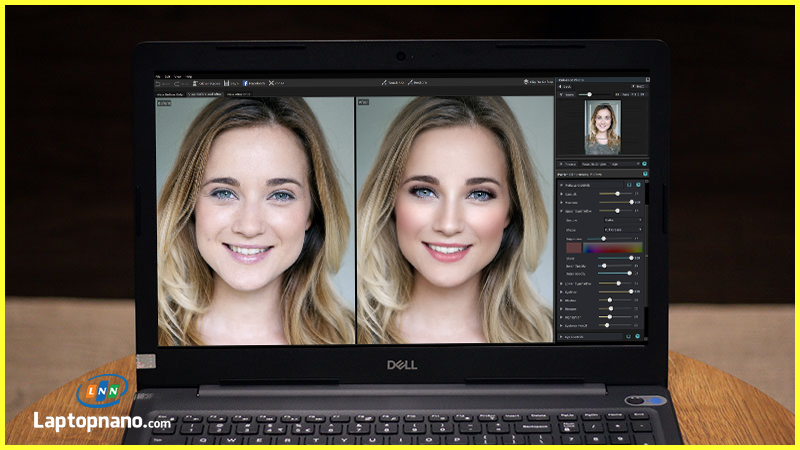Expand the Bronzer controls
Viewport: 800px width, 450px height.
562,309
